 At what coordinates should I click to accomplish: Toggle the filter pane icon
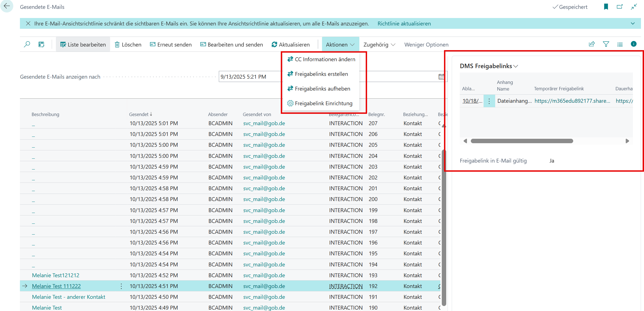(x=606, y=44)
